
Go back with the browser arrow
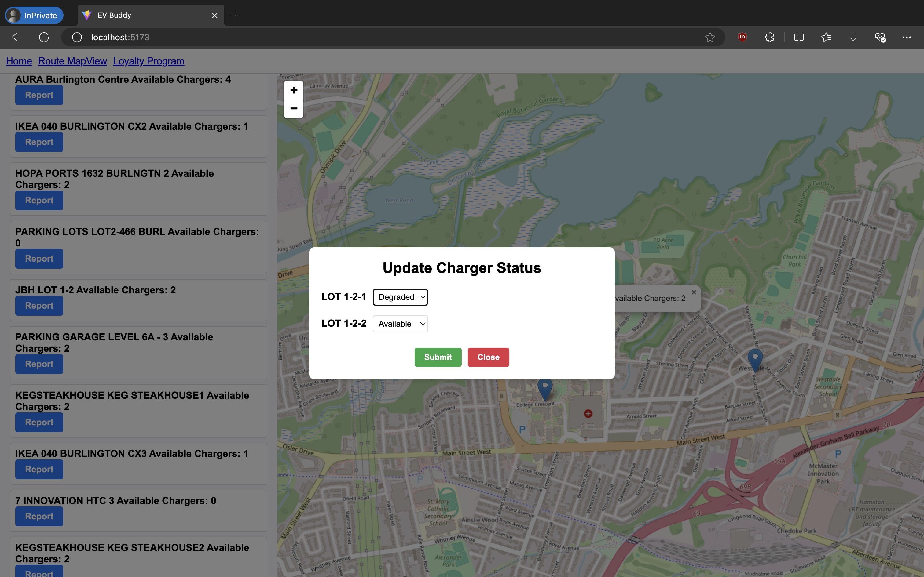pyautogui.click(x=17, y=37)
